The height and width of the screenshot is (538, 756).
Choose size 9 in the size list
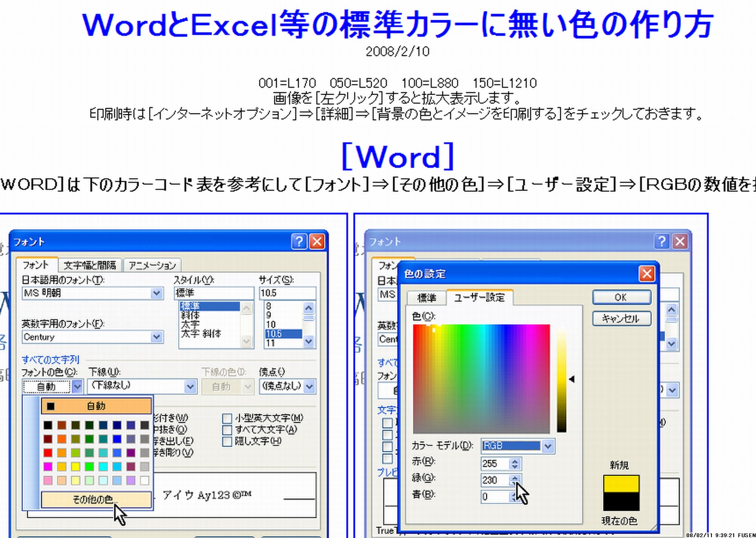pos(269,315)
